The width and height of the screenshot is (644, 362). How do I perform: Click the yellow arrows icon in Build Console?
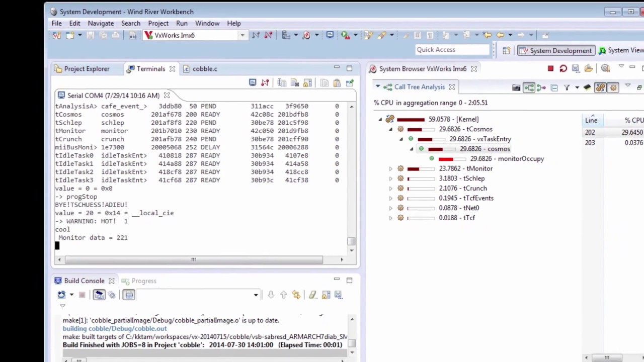[x=296, y=295]
